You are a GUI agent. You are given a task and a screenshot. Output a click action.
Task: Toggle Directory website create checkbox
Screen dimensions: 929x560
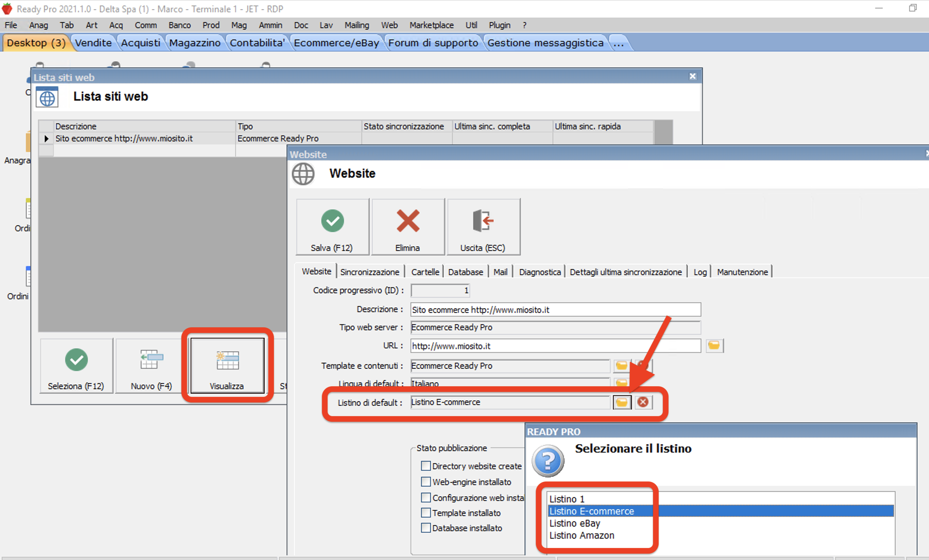click(x=426, y=466)
